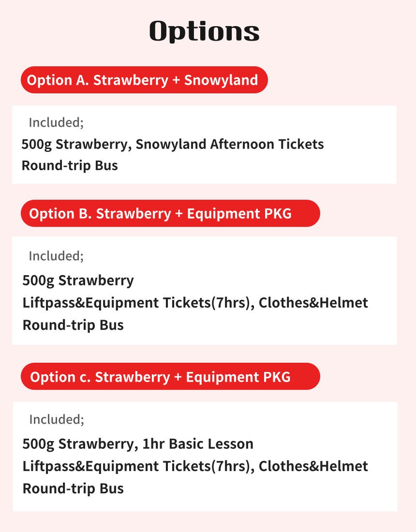Select Option A Strawberry + Snowyland badge
416x532 pixels.
[144, 80]
